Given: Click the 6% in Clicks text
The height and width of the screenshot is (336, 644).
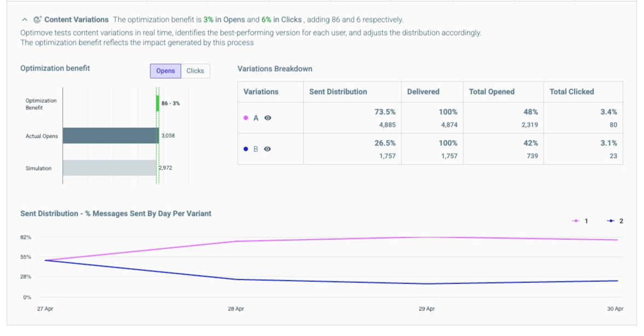Looking at the screenshot, I should tap(281, 20).
